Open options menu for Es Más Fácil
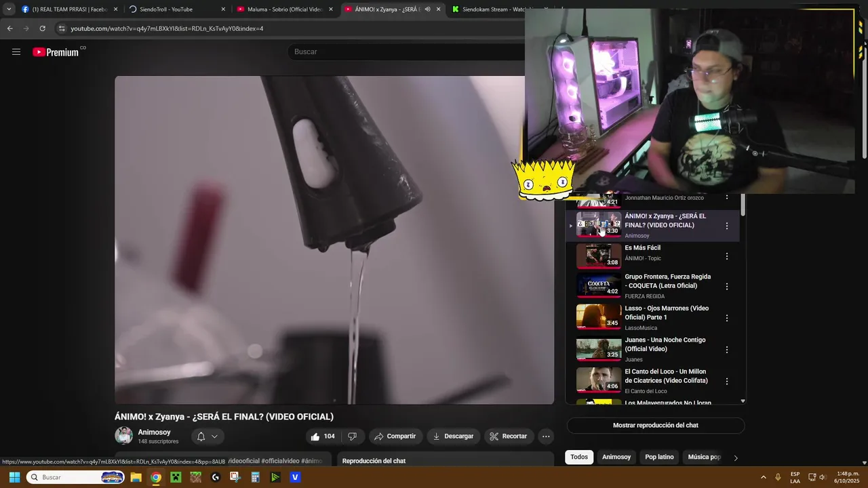Viewport: 868px width, 488px height. [727, 256]
